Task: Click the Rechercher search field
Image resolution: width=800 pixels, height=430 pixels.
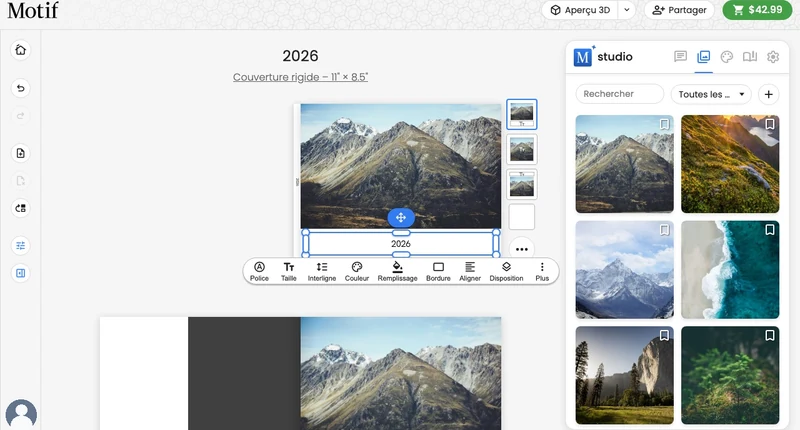Action: point(619,94)
